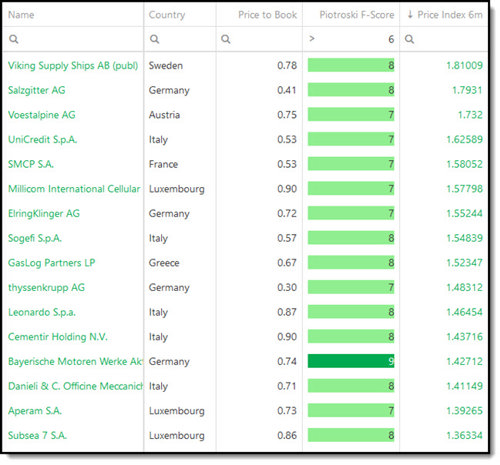Click Price Index value 1.62589

tap(464, 140)
